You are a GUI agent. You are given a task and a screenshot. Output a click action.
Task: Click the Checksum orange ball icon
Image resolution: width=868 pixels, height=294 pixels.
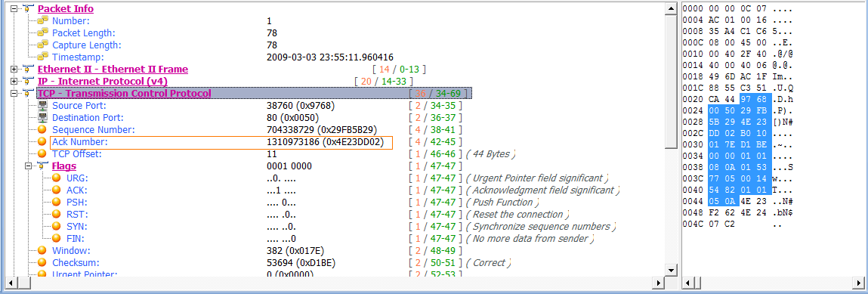point(42,262)
